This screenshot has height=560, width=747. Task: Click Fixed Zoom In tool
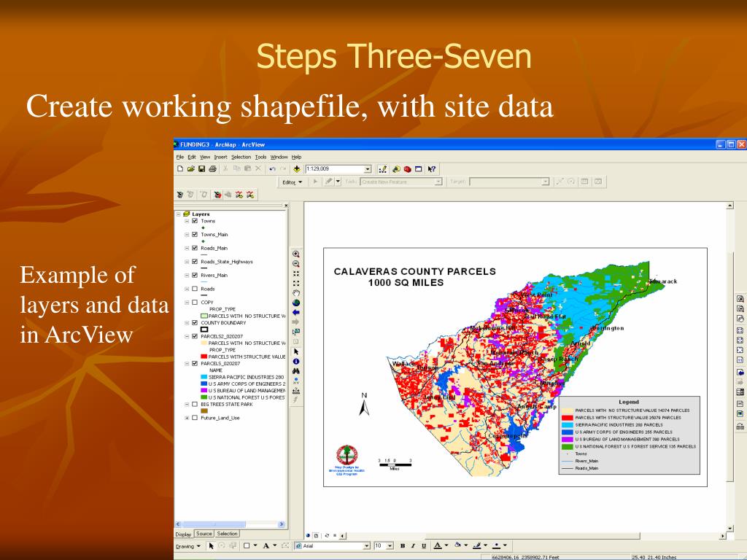(296, 274)
